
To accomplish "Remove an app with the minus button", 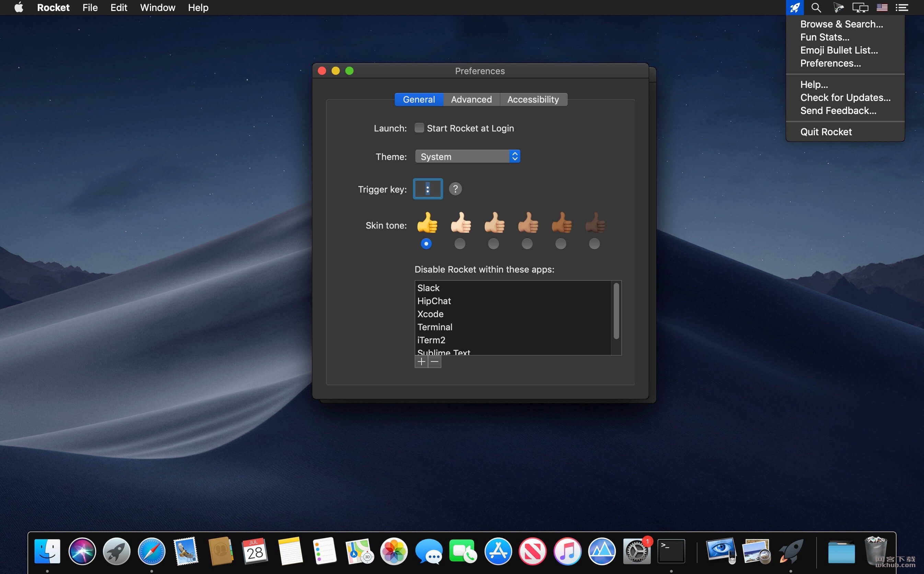I will click(435, 362).
